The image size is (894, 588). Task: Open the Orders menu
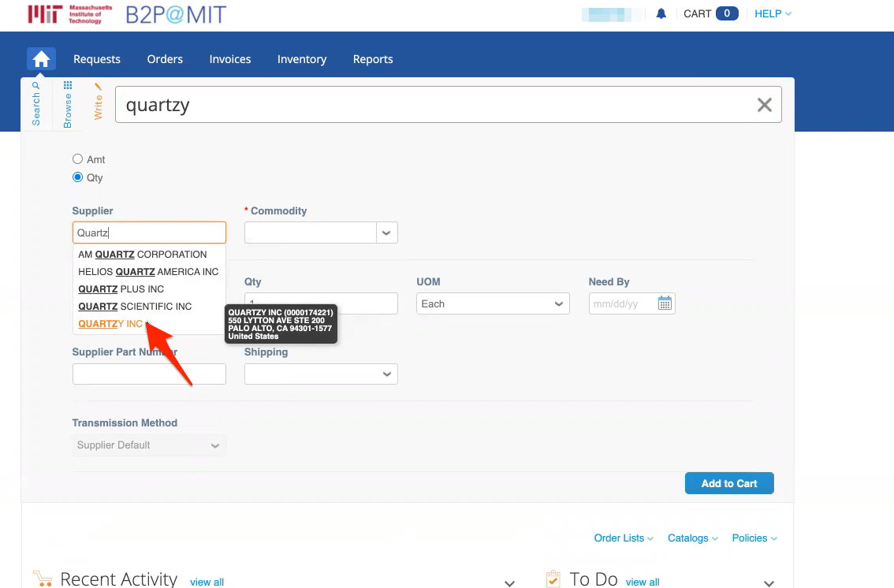(165, 59)
